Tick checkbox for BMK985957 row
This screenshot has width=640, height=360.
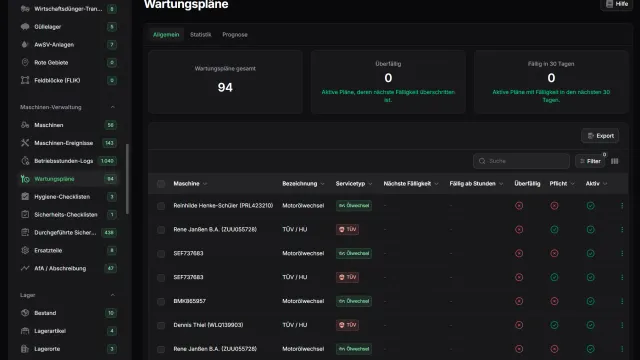coord(161,302)
